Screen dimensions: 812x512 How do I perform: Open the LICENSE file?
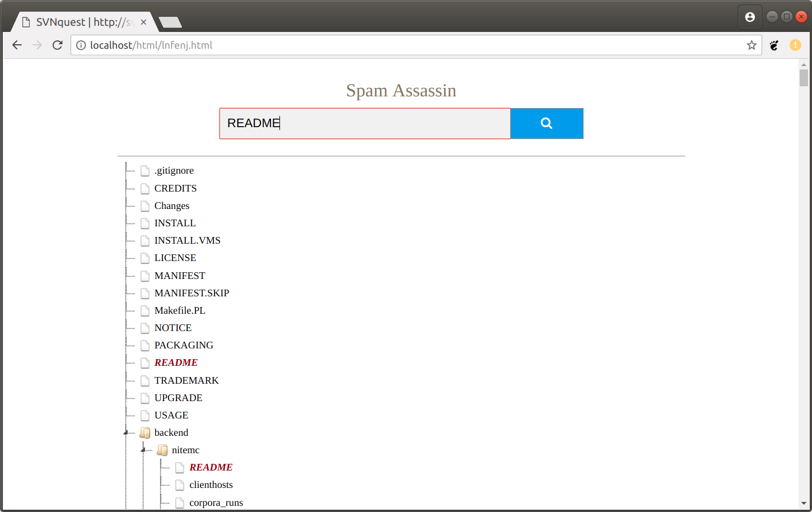point(175,258)
